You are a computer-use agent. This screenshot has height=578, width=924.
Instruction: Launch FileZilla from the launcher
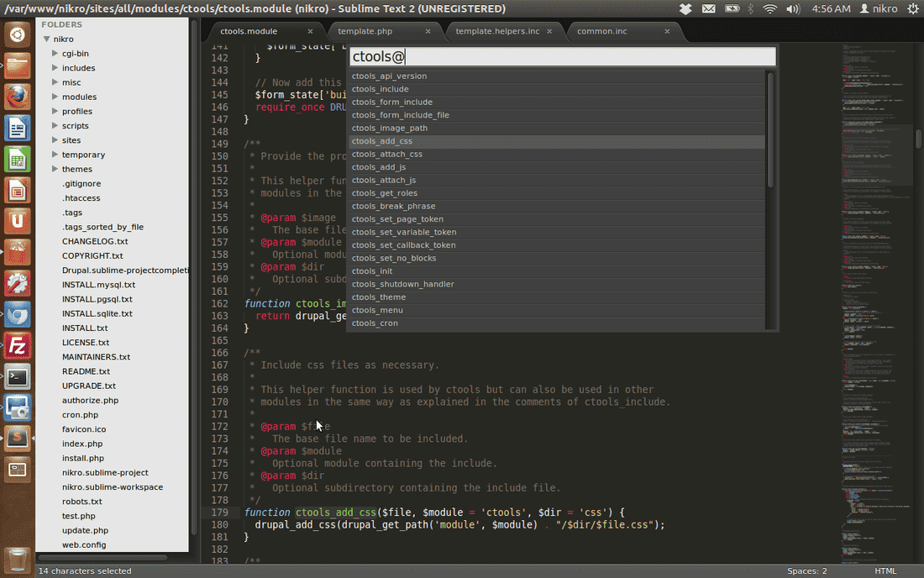[17, 346]
